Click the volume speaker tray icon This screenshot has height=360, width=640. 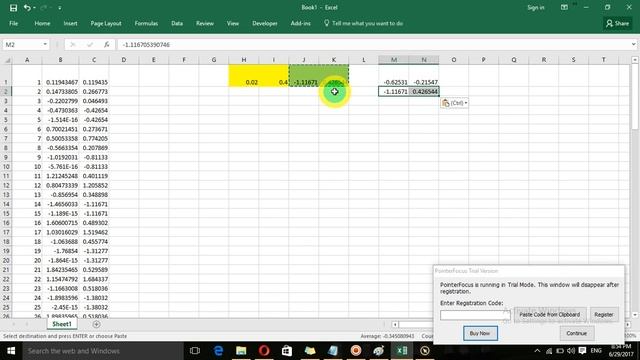pos(571,351)
